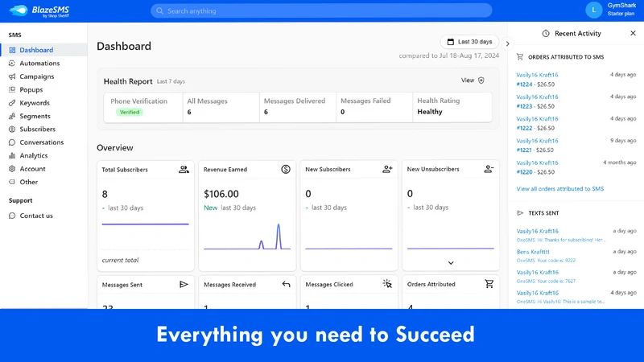Image resolution: width=644 pixels, height=362 pixels.
Task: Click the search magnifier icon
Action: coord(159,11)
